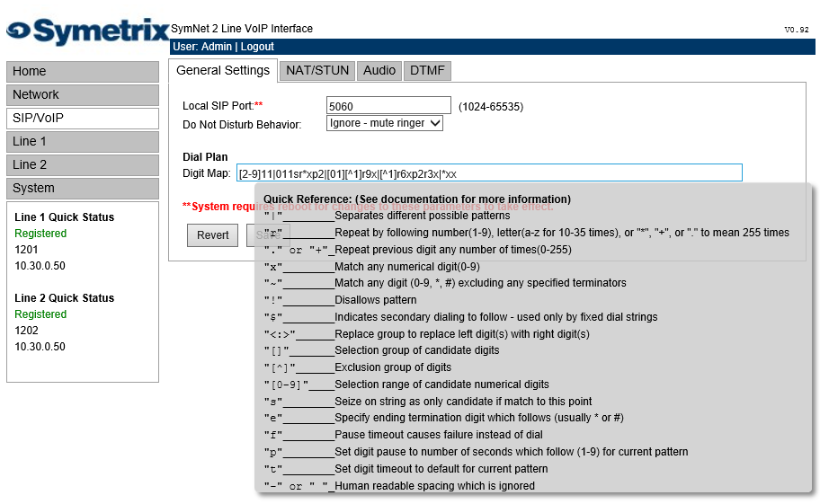Click the version label V0.92

(797, 30)
